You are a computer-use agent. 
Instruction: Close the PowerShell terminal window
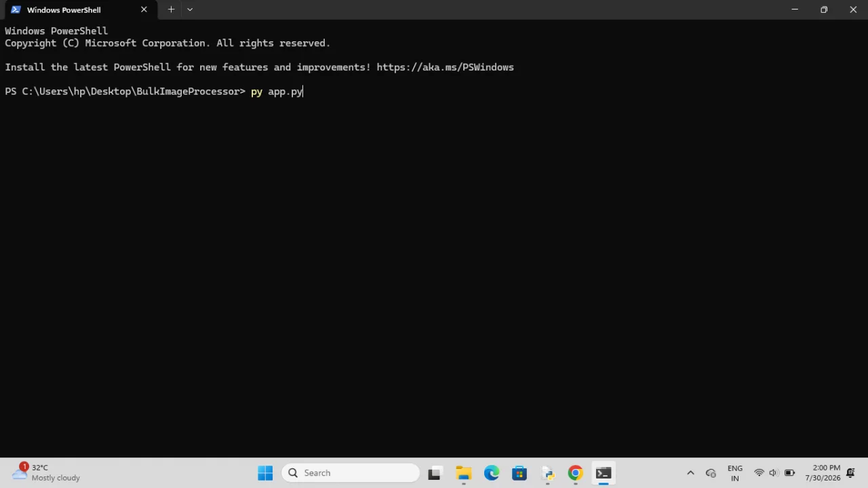853,9
